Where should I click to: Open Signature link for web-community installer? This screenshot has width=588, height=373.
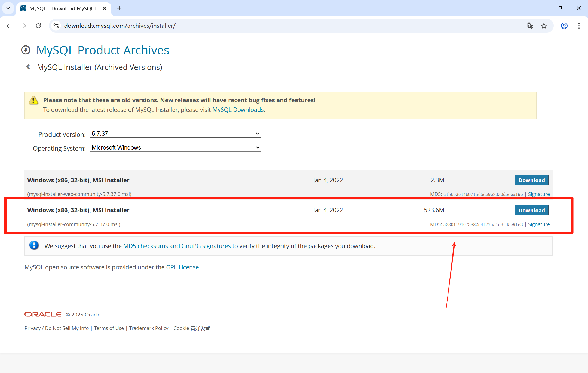point(539,194)
